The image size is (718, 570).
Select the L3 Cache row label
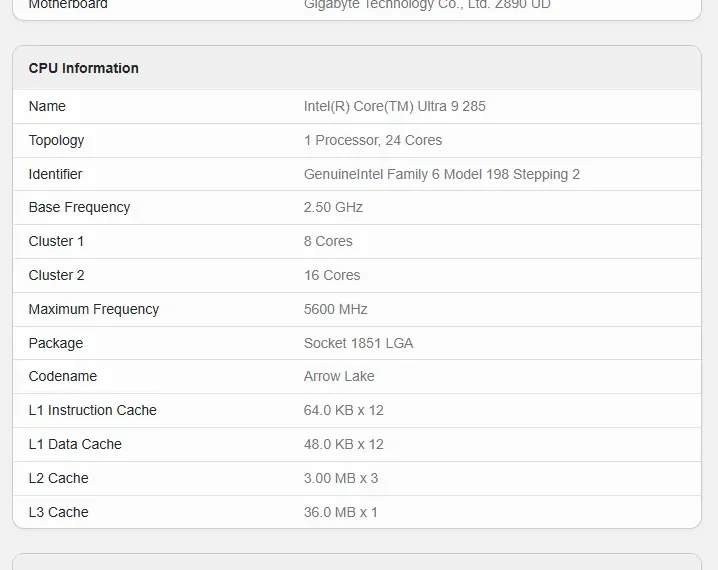[x=58, y=512]
